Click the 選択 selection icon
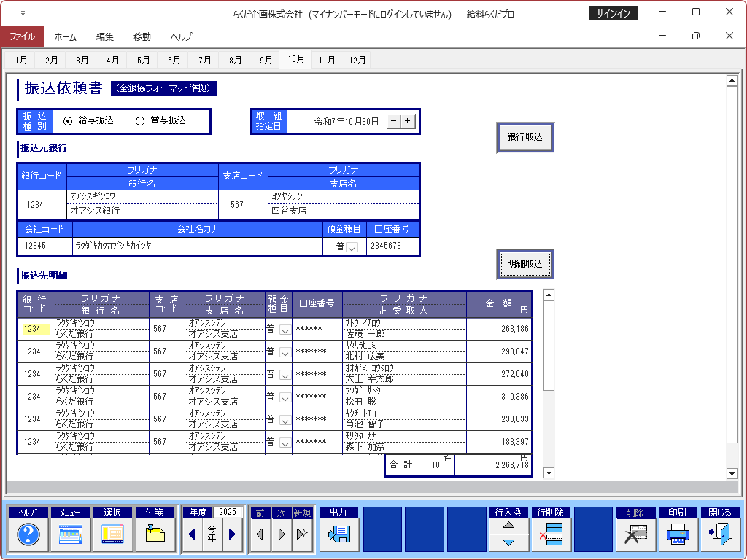 [x=112, y=534]
